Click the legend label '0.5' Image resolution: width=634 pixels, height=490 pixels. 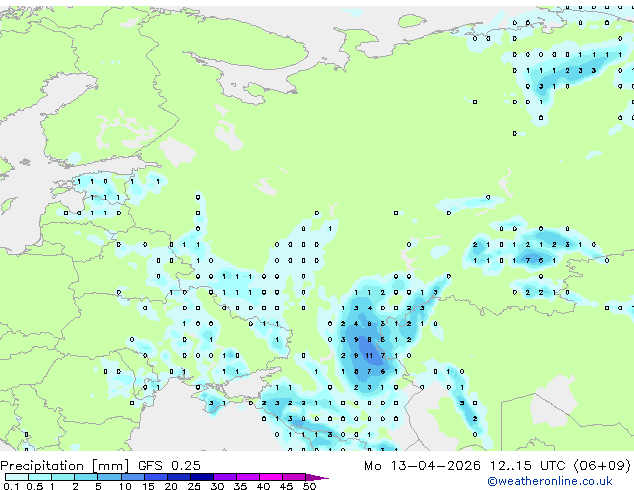[35, 486]
